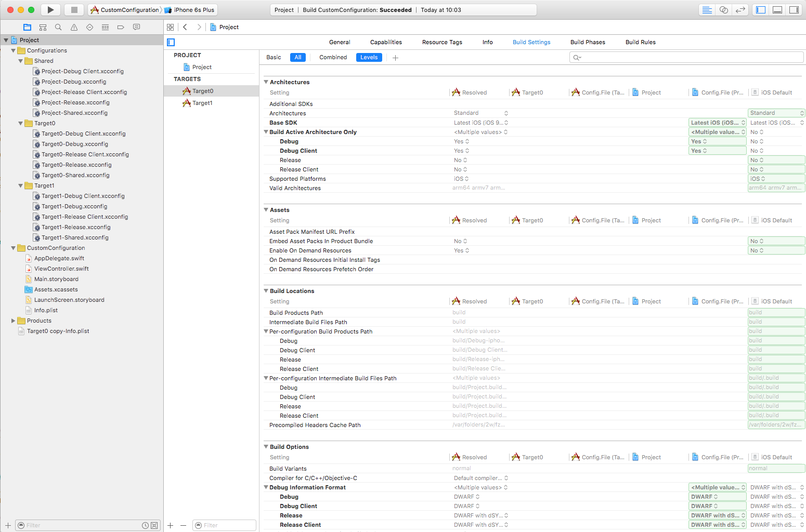Click the Run button in toolbar
The height and width of the screenshot is (532, 806).
pos(50,10)
